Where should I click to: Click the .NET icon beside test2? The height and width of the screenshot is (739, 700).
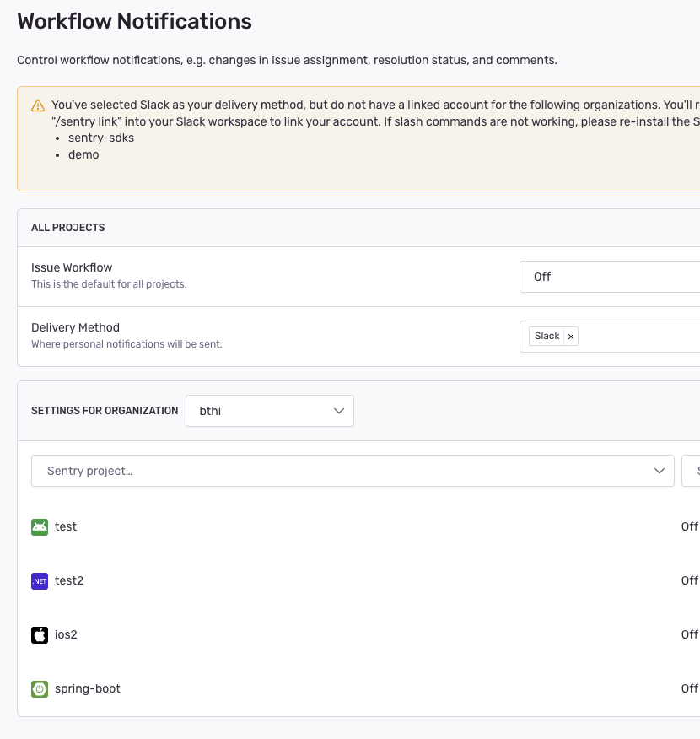[x=39, y=580]
